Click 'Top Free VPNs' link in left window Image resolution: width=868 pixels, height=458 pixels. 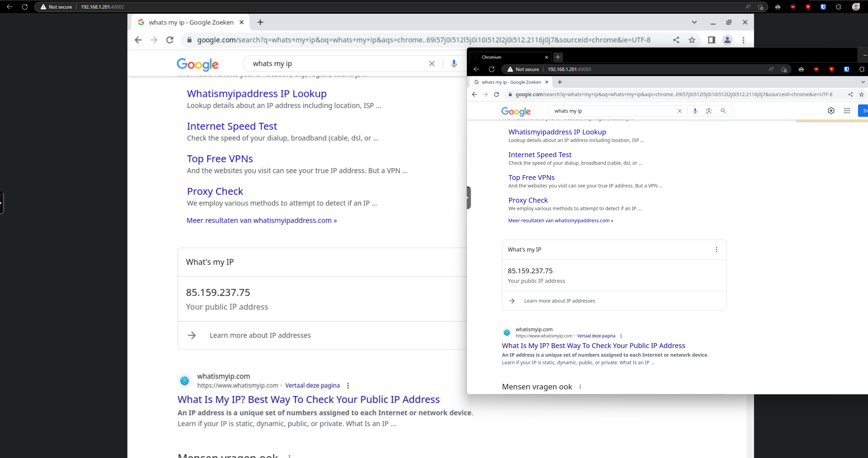[x=220, y=159]
